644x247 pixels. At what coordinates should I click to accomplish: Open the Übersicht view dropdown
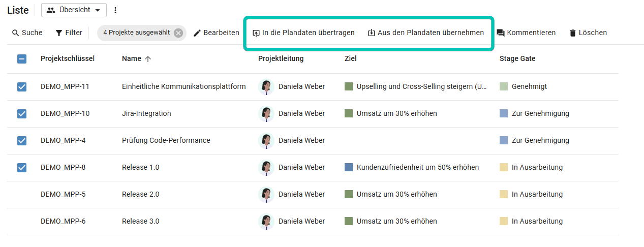pyautogui.click(x=74, y=10)
